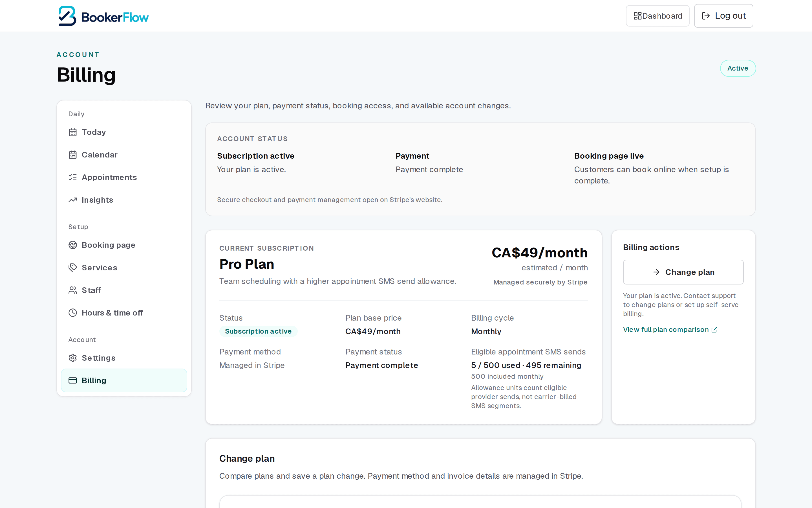812x508 pixels.
Task: Click the Log out arrow icon
Action: click(x=706, y=16)
